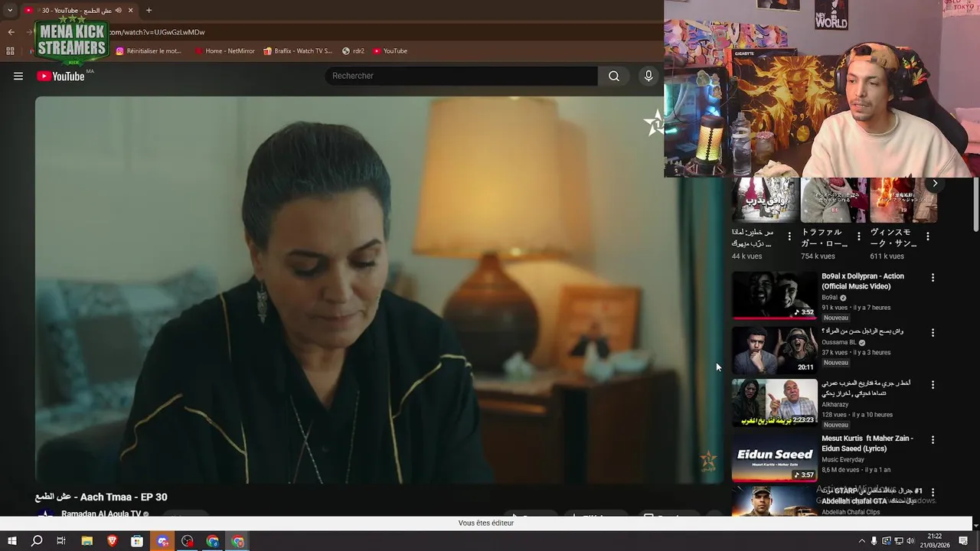
Task: Go back using browser back arrow
Action: [x=11, y=32]
